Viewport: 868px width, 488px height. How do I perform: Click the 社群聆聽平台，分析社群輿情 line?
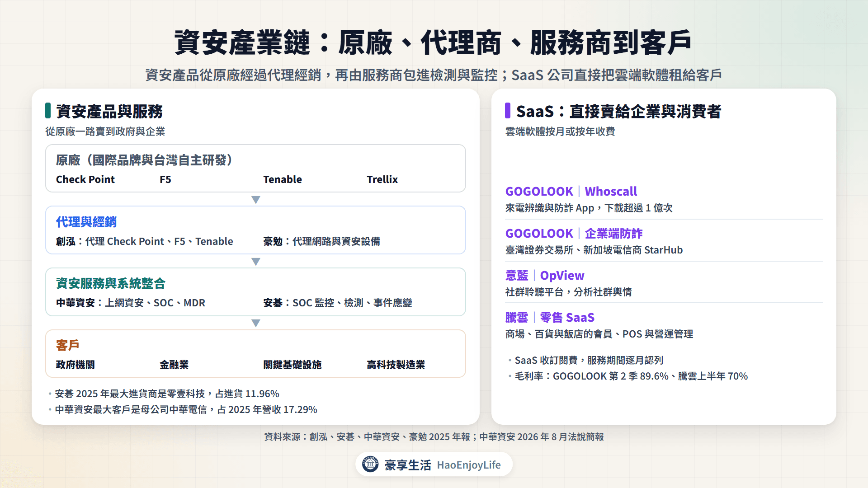(569, 292)
